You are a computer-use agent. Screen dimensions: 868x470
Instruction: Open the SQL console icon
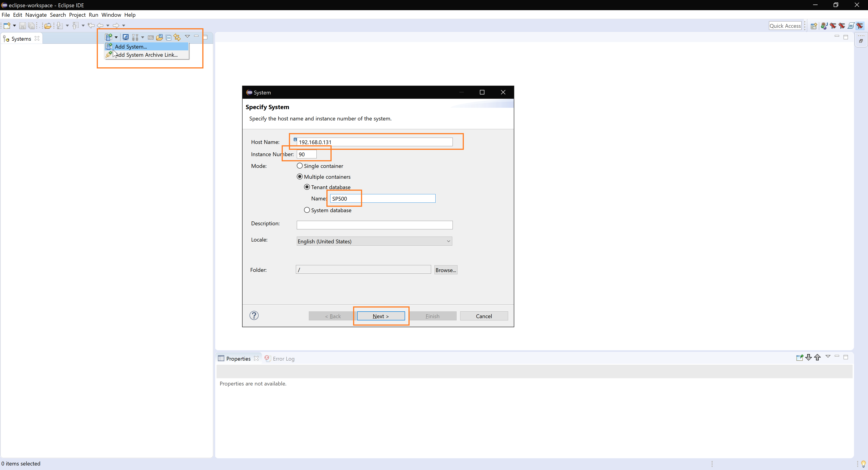click(x=151, y=38)
